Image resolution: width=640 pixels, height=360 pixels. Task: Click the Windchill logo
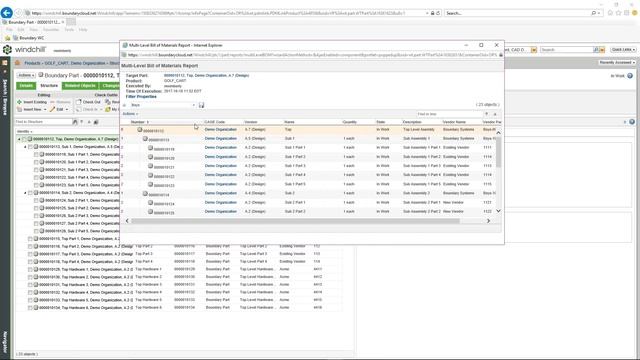click(x=25, y=50)
